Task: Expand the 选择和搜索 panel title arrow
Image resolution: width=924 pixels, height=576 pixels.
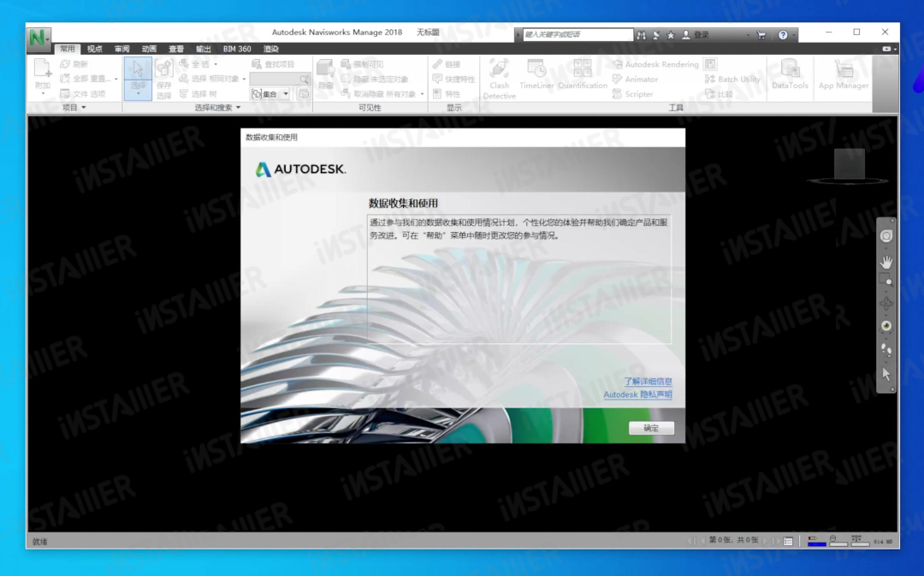Action: point(238,107)
